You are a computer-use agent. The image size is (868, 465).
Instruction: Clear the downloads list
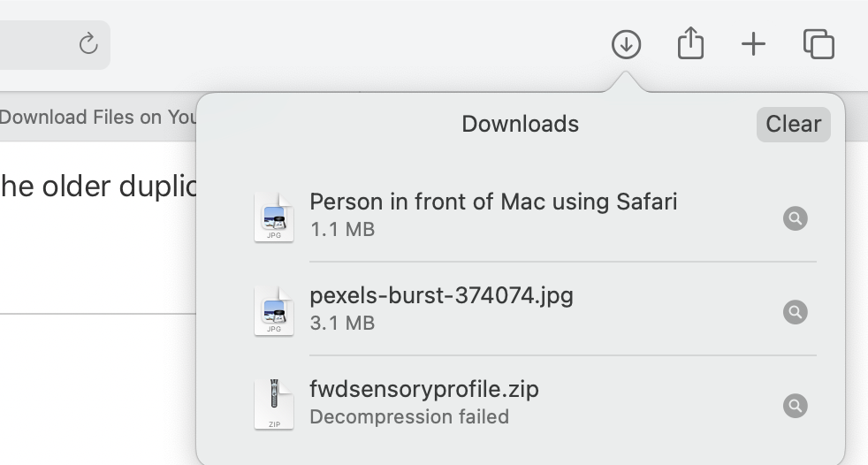click(793, 125)
